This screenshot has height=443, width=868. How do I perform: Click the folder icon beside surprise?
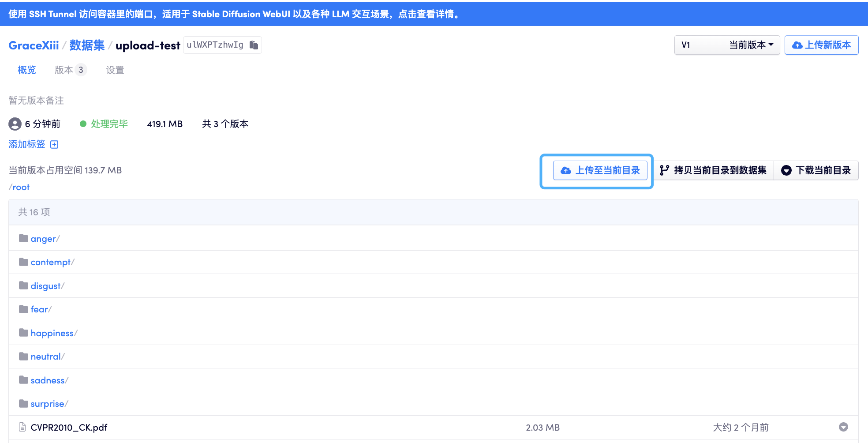coord(23,404)
